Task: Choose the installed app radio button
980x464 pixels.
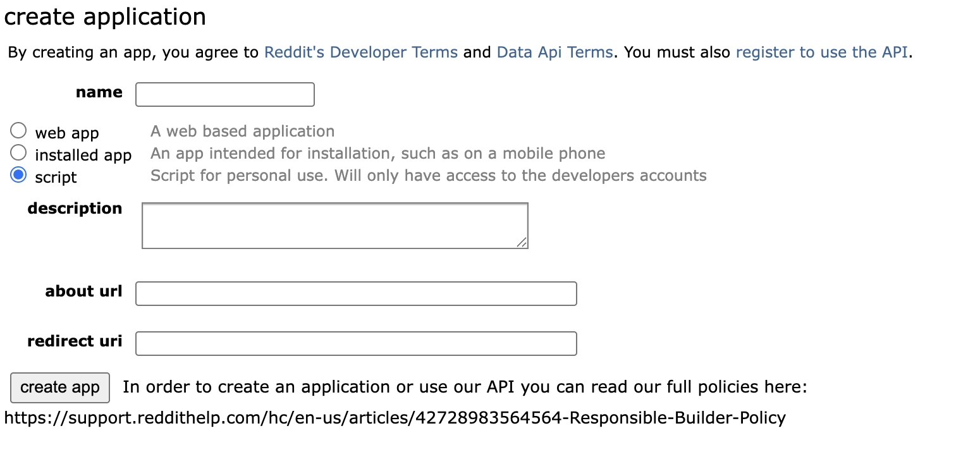Action: (19, 153)
